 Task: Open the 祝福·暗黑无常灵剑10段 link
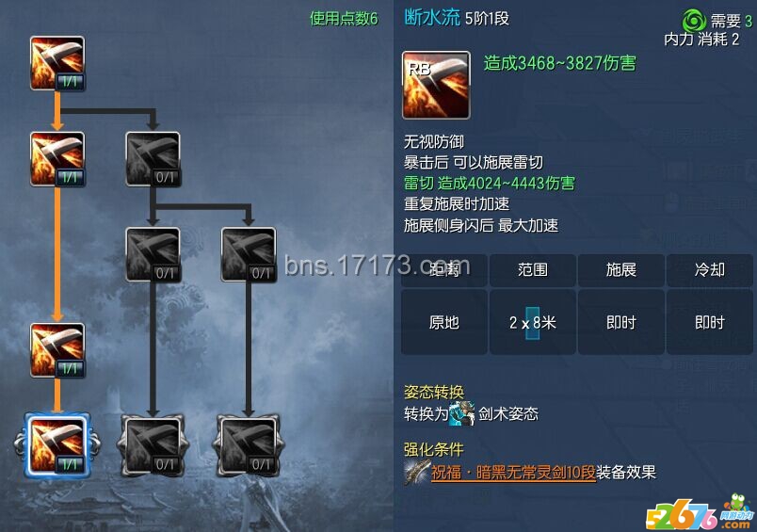[x=513, y=472]
